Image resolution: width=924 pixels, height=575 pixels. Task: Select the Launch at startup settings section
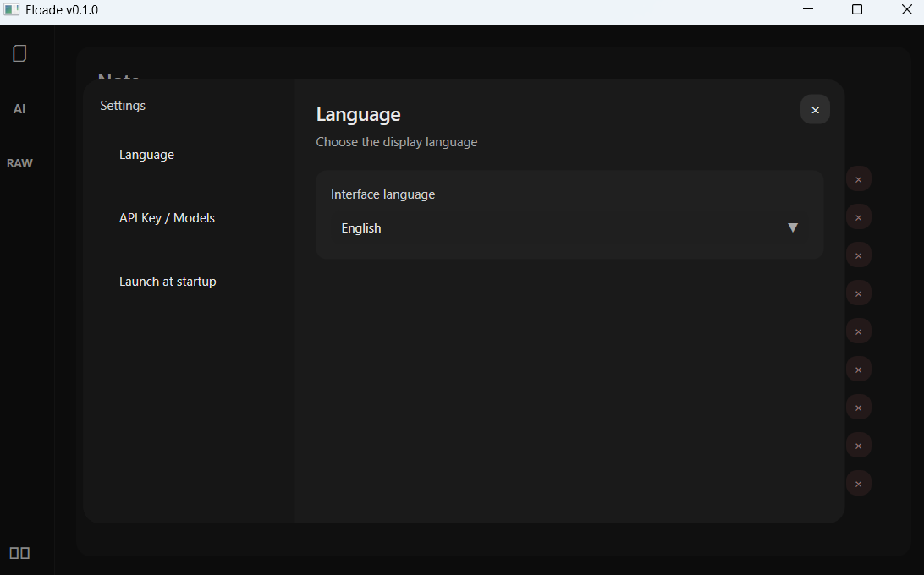(168, 281)
